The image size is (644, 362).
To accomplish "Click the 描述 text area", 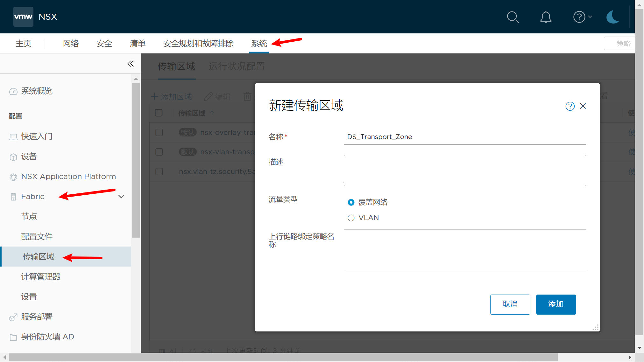I will coord(464,170).
